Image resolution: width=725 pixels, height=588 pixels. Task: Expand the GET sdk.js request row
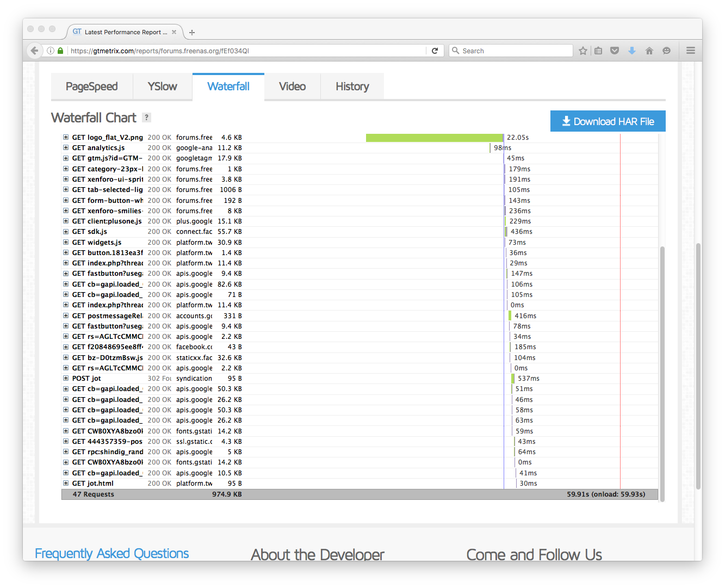point(66,232)
